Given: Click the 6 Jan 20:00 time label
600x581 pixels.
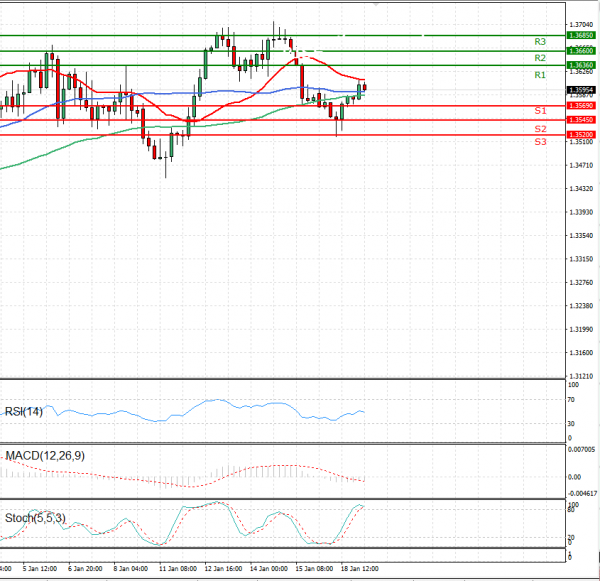Looking at the screenshot, I should click(85, 569).
